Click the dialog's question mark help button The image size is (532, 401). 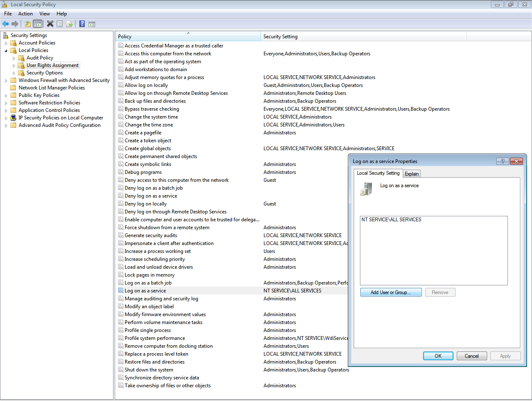pos(502,161)
